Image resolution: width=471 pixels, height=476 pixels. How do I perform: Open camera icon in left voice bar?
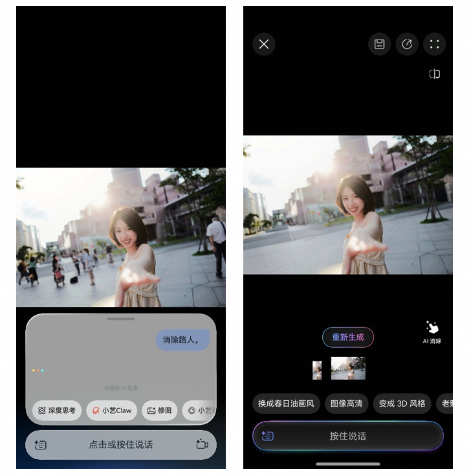point(202,444)
